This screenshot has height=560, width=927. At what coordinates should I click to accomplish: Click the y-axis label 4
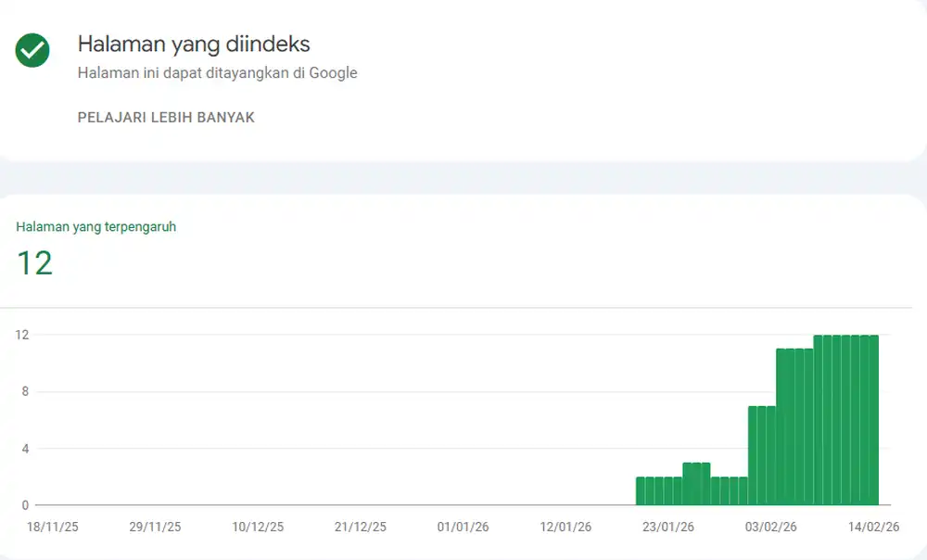click(x=25, y=449)
